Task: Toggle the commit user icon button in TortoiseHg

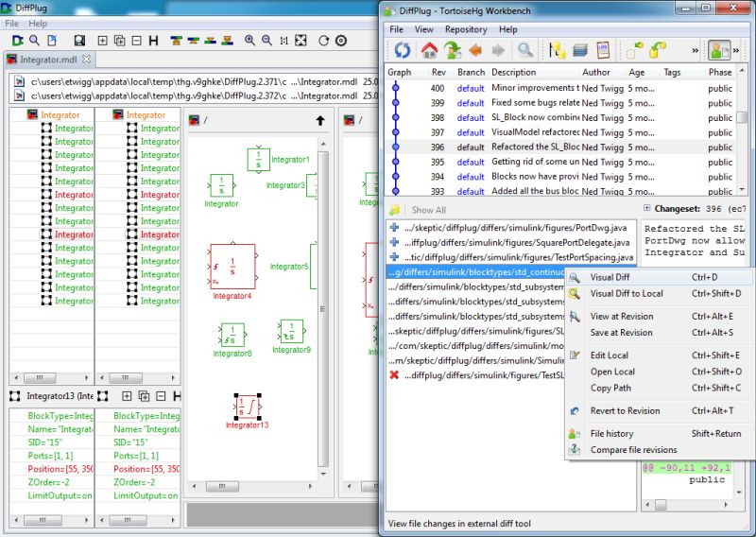Action: click(x=719, y=50)
